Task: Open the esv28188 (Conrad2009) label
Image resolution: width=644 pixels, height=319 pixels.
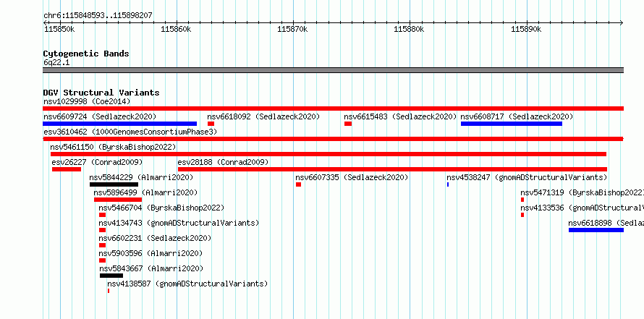Action: pyautogui.click(x=223, y=162)
